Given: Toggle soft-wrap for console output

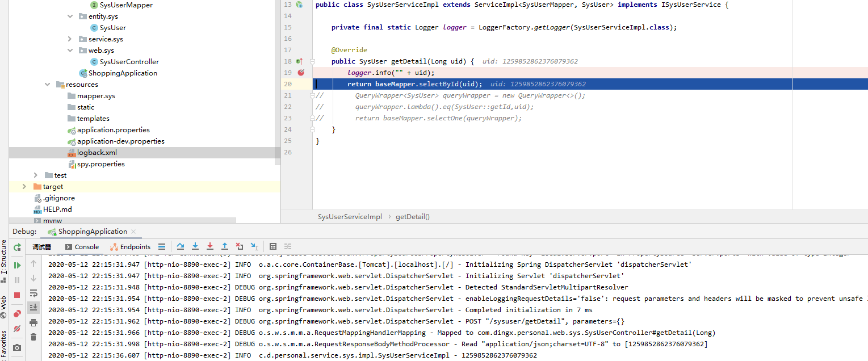Looking at the screenshot, I should tap(32, 292).
